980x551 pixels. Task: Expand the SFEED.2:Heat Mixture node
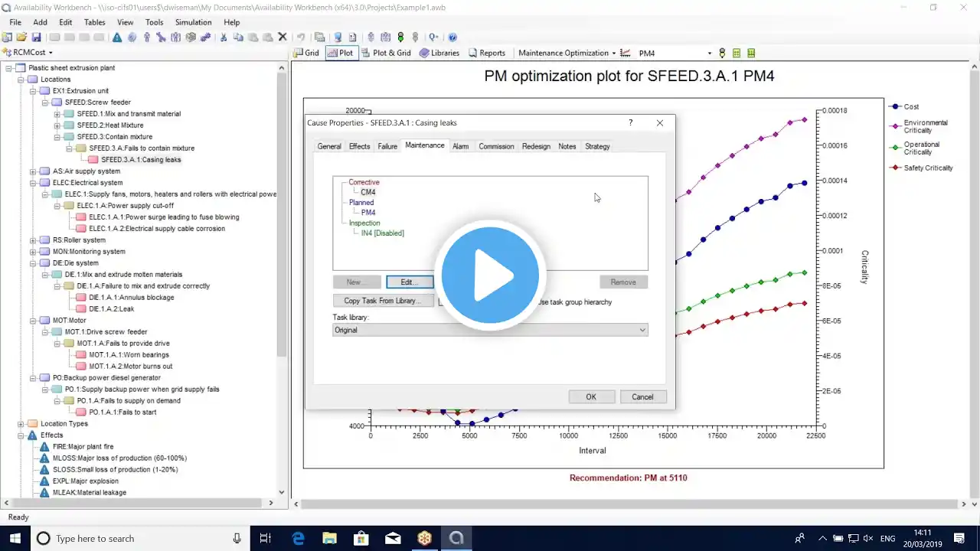coord(57,126)
